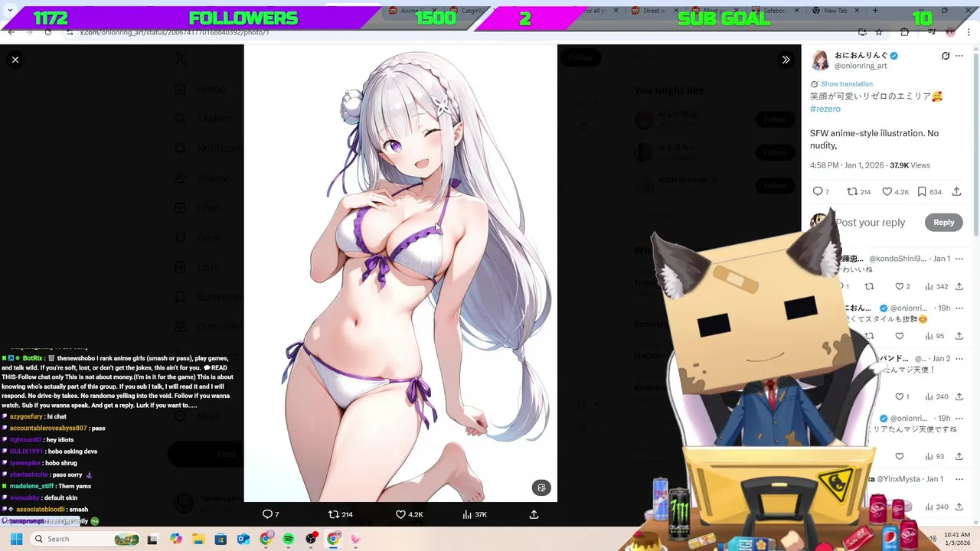
Task: Open the Chrome three-dot menu
Action: [969, 32]
